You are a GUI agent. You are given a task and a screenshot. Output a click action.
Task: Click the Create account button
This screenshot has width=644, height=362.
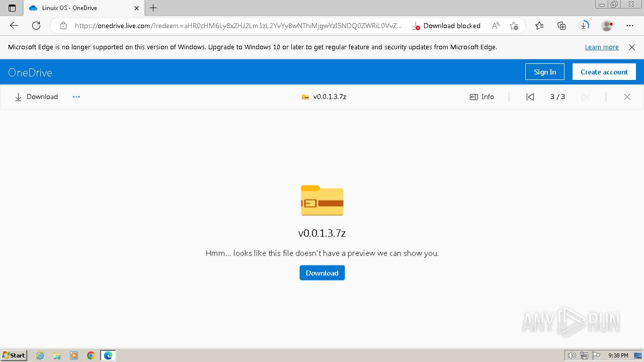pos(604,72)
